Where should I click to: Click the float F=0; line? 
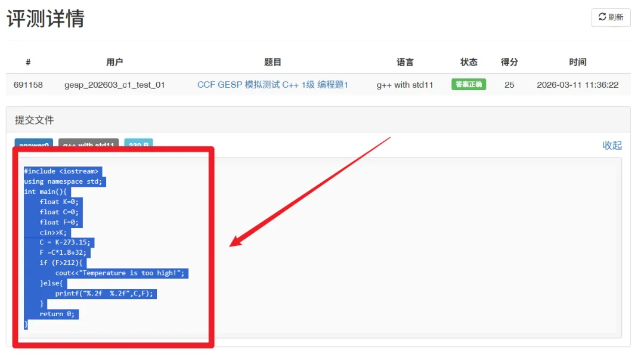pos(59,223)
